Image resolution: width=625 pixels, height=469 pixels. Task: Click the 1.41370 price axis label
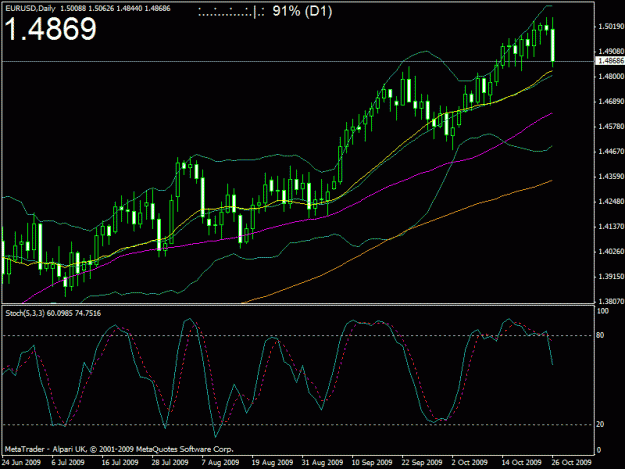(x=611, y=226)
